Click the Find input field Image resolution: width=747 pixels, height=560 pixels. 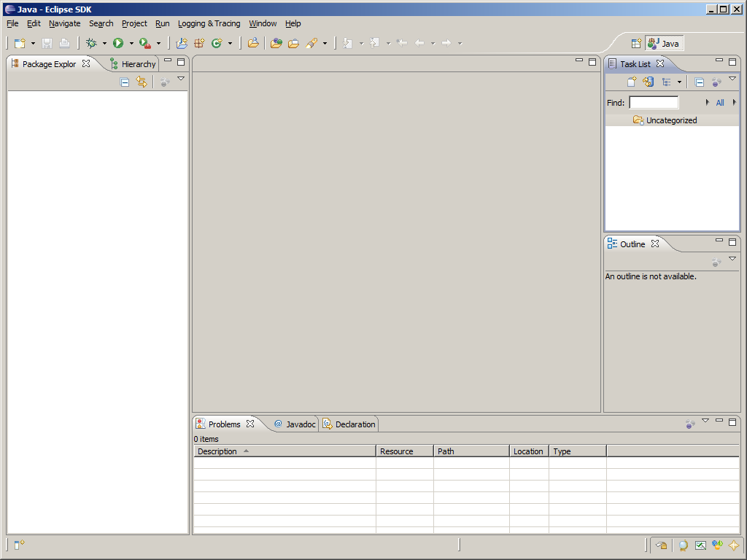pyautogui.click(x=654, y=103)
